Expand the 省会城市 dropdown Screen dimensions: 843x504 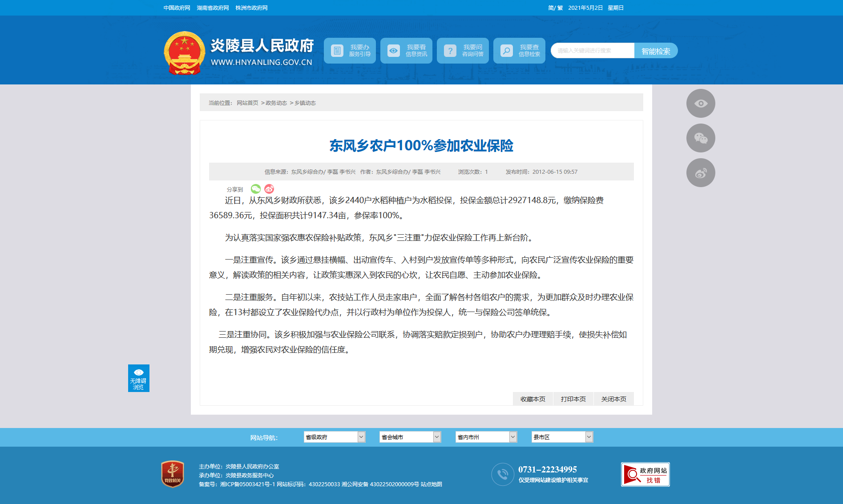pyautogui.click(x=410, y=437)
